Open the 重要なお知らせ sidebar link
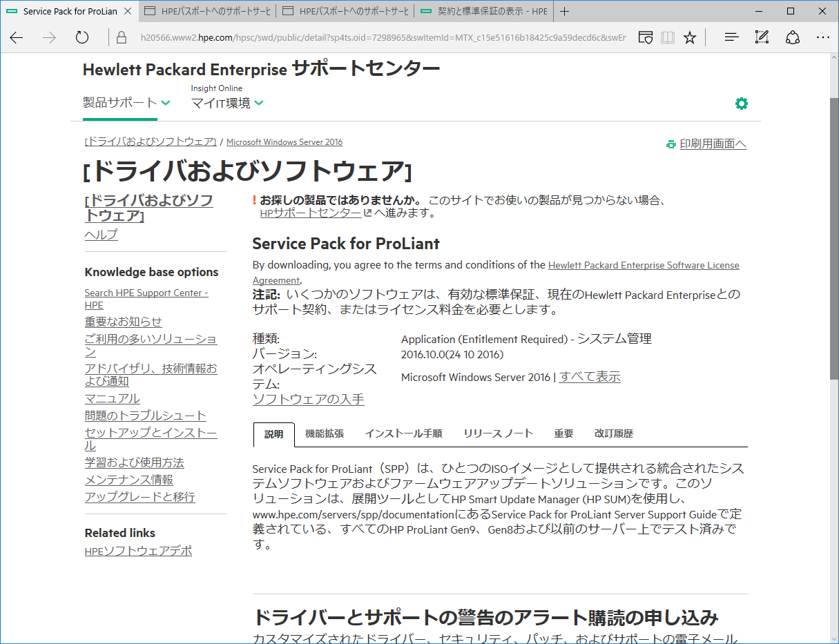The width and height of the screenshot is (839, 644). pyautogui.click(x=124, y=322)
